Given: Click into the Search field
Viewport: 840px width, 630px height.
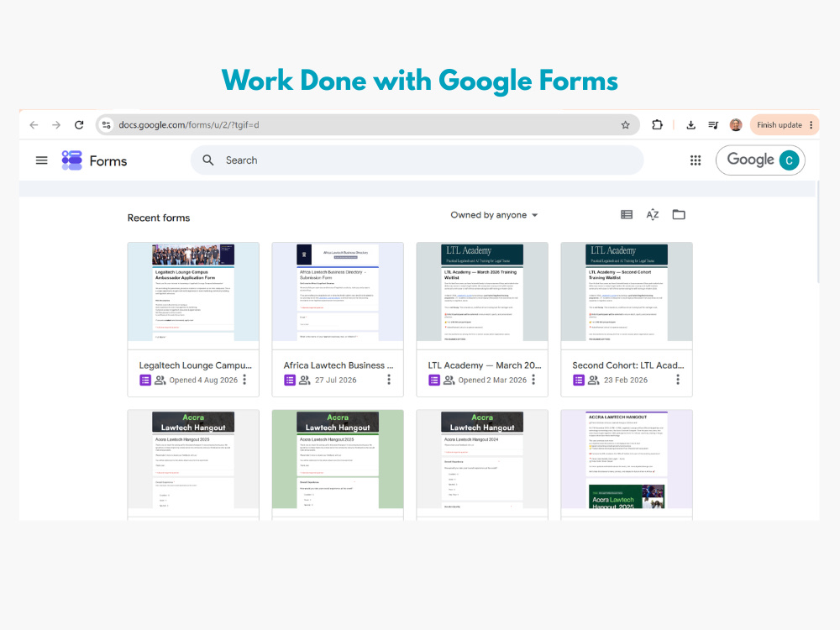Looking at the screenshot, I should coord(417,160).
